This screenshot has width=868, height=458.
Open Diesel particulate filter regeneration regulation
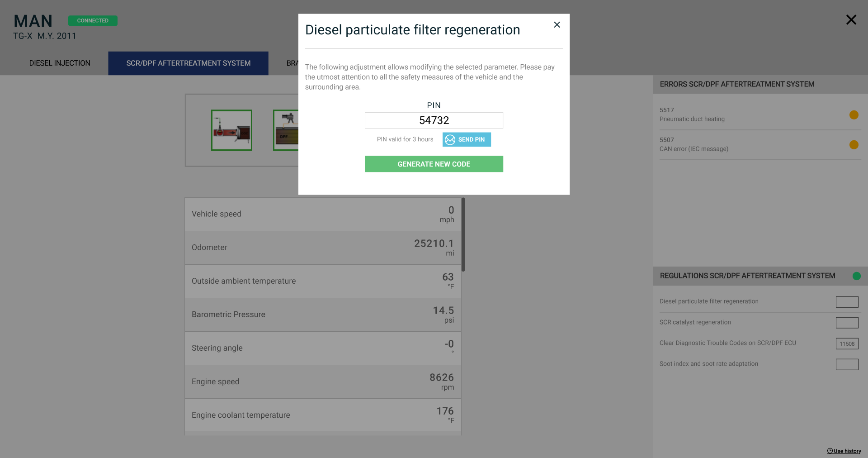(709, 301)
